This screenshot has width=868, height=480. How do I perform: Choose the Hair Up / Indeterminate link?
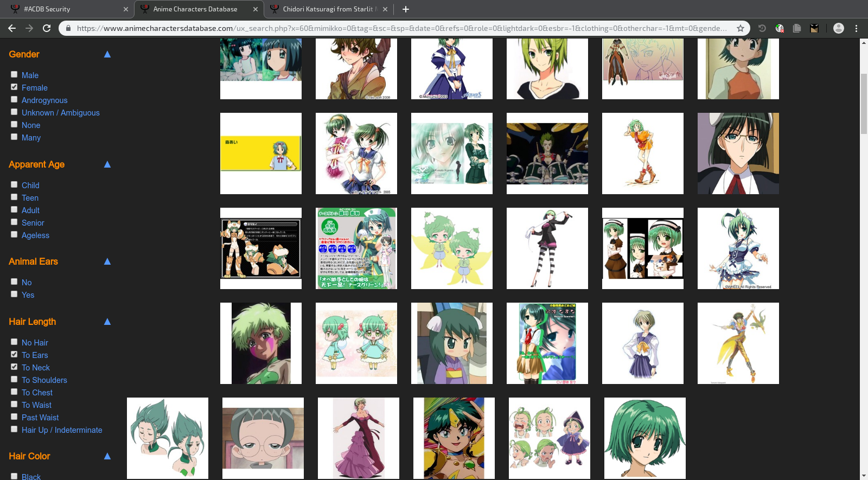coord(62,430)
